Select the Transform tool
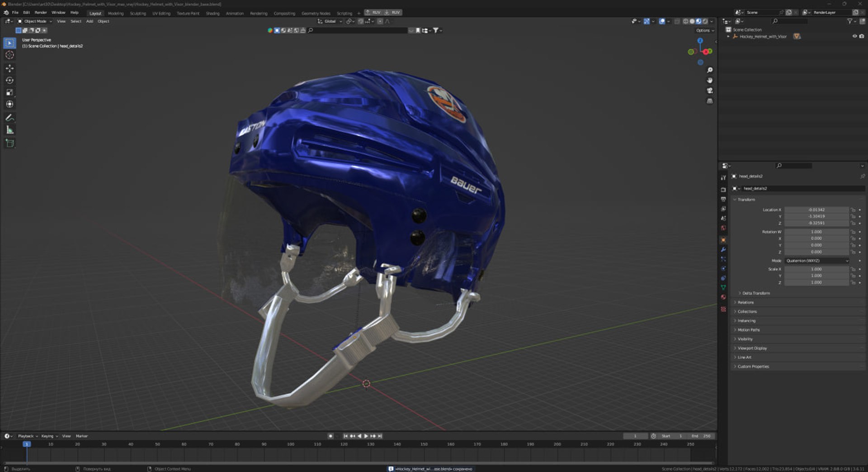Viewport: 868px width, 472px height. (9, 104)
